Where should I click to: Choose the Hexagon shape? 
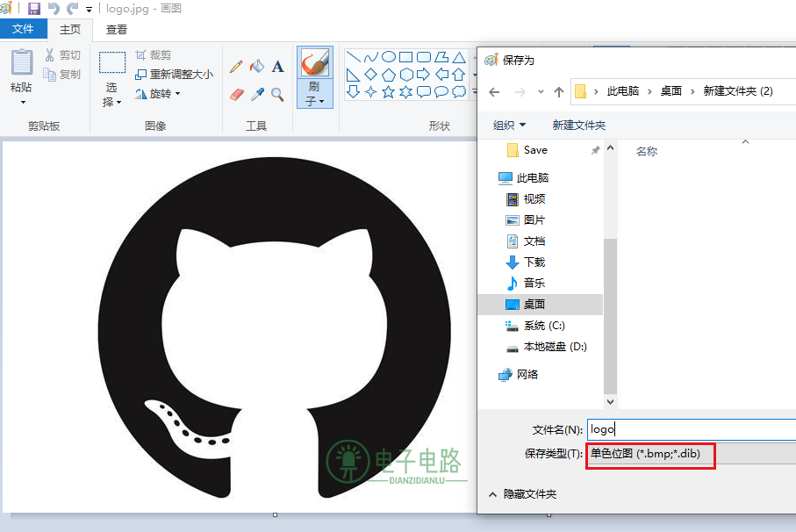click(406, 75)
